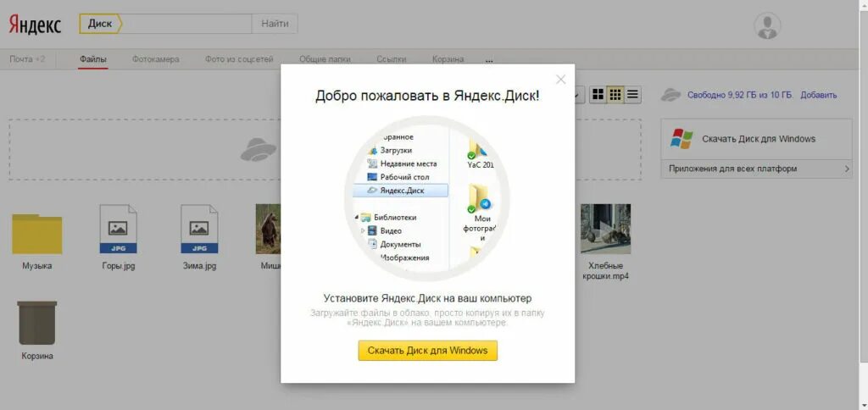Image resolution: width=868 pixels, height=410 pixels.
Task: Open the Почта +2 mail link
Action: tap(27, 59)
